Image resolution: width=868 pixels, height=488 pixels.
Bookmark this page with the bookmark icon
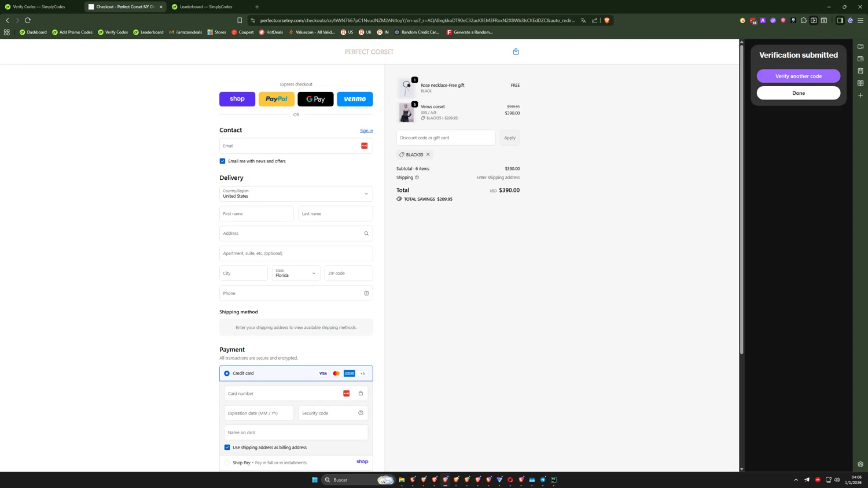[x=240, y=20]
